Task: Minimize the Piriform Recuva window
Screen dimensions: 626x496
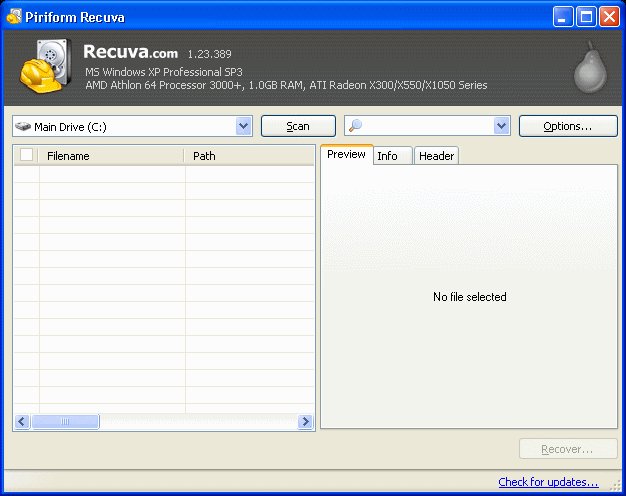Action: [563, 17]
